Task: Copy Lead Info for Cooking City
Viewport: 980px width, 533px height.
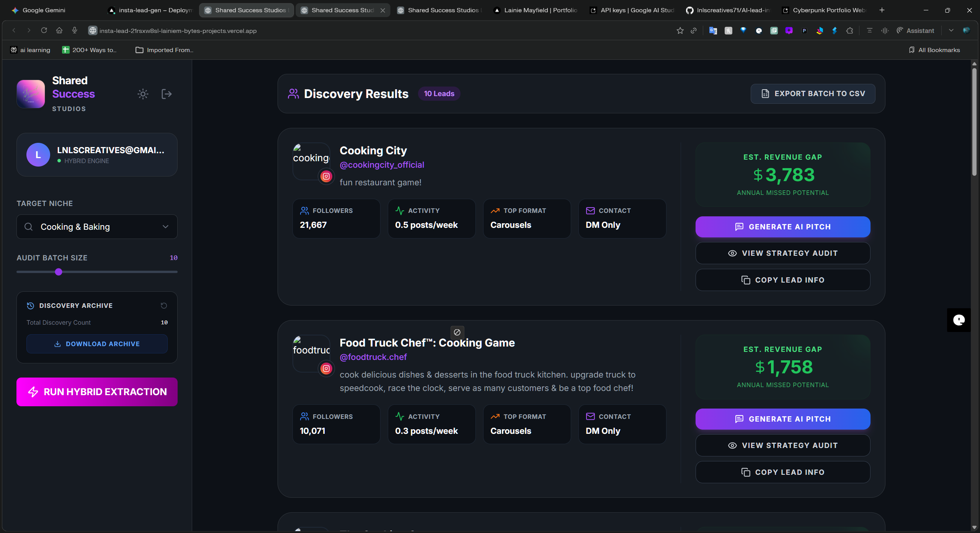Action: tap(783, 280)
